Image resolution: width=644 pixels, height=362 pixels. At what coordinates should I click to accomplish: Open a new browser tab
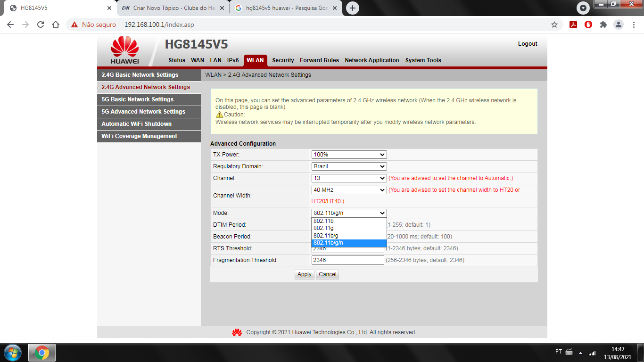pos(352,8)
